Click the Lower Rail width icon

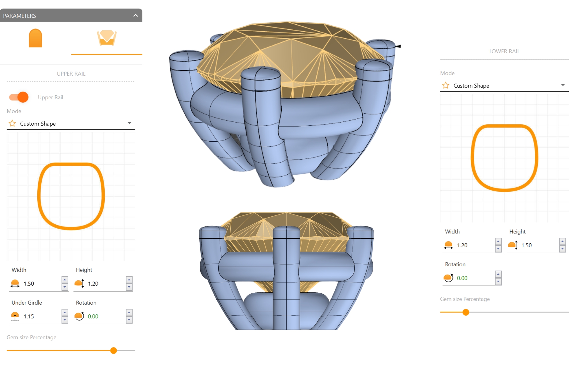tap(448, 245)
